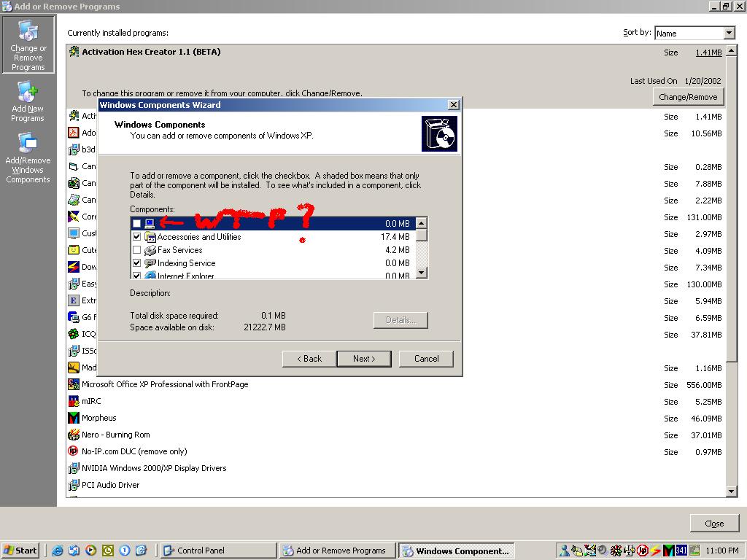
Task: Click the NVIDIA Display Drivers icon
Action: pos(74,468)
